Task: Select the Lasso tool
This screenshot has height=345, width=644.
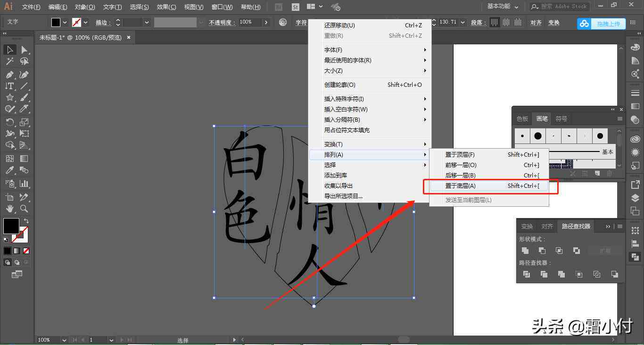Action: (x=24, y=61)
